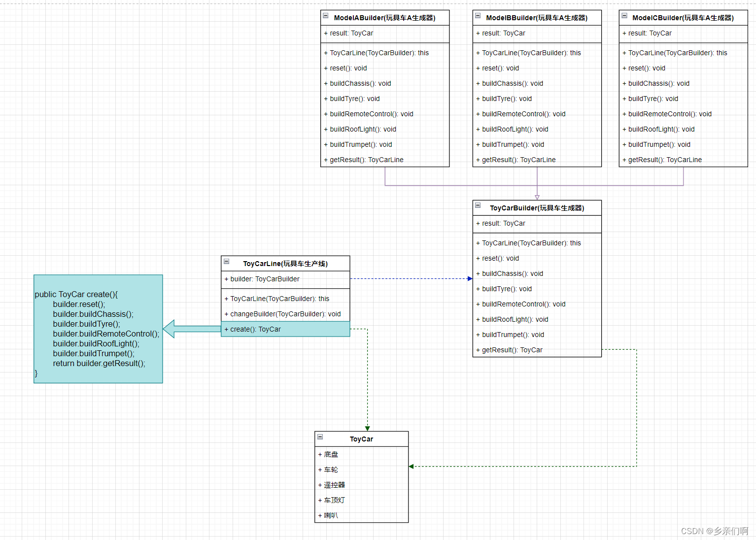Select the changeBuilder(ToyCarBuilder): void row
This screenshot has width=756, height=540.
[286, 314]
